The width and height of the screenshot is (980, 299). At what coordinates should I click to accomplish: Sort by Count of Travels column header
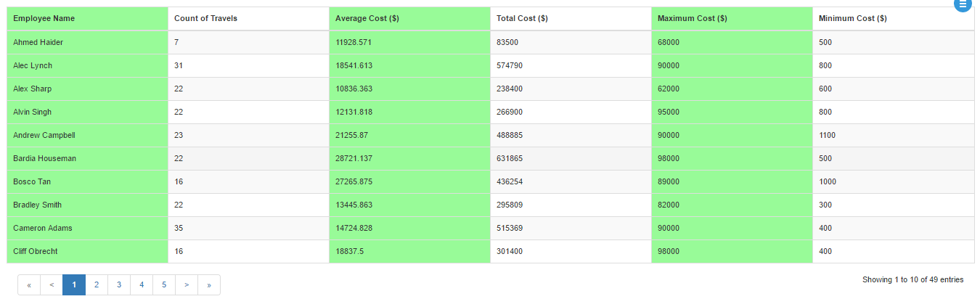(x=249, y=19)
